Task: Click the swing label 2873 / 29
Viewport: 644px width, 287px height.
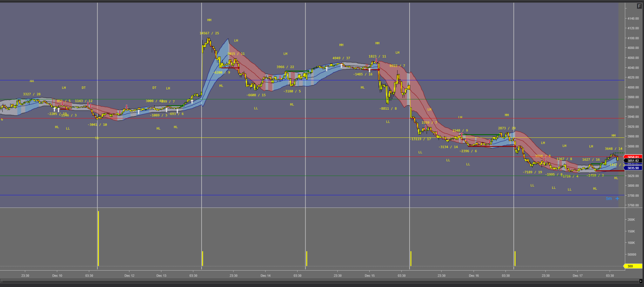Action: (507, 128)
